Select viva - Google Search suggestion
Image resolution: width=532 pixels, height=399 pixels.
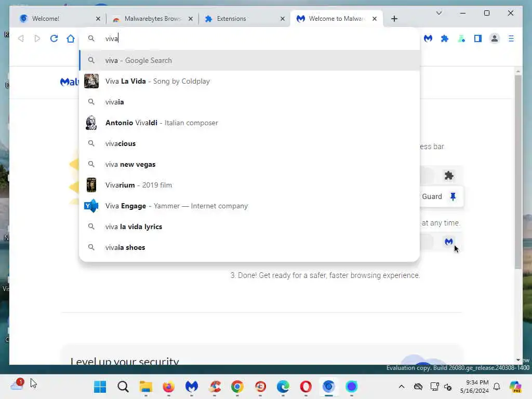pos(249,60)
